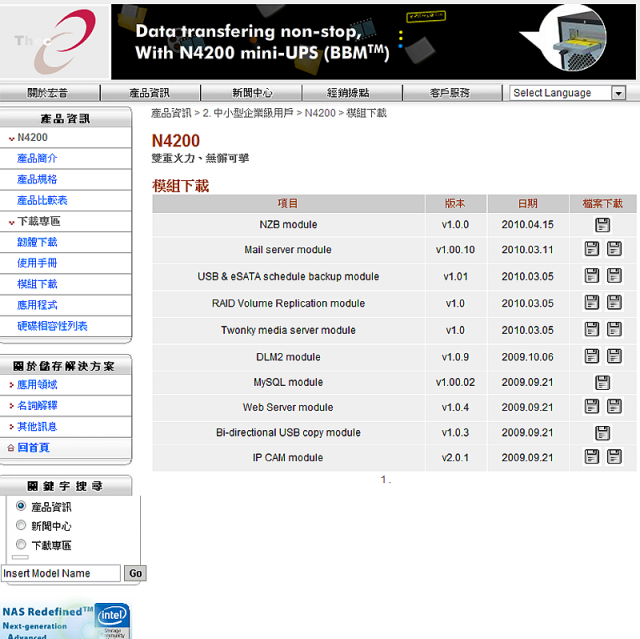
Task: Open 模組下載 in the sidebar
Action: point(37,284)
